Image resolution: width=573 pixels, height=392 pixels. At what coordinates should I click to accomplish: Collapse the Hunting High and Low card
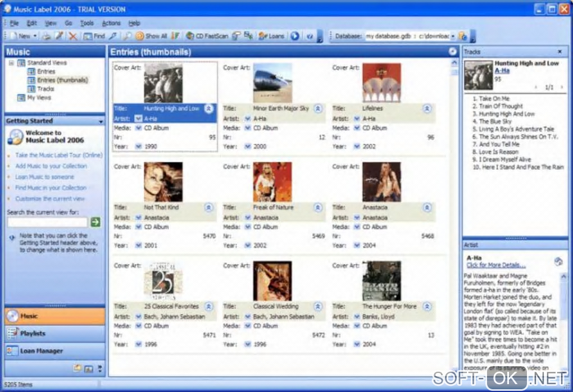(x=208, y=108)
